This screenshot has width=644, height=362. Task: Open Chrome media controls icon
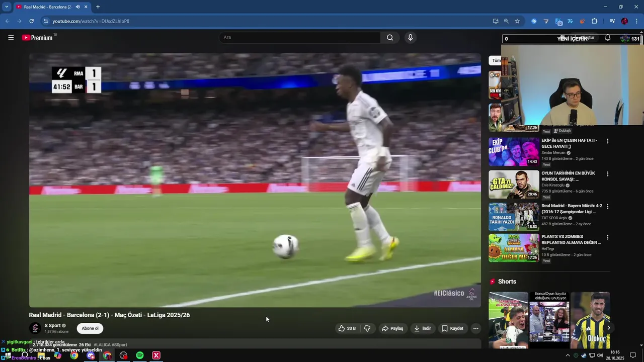(x=612, y=21)
